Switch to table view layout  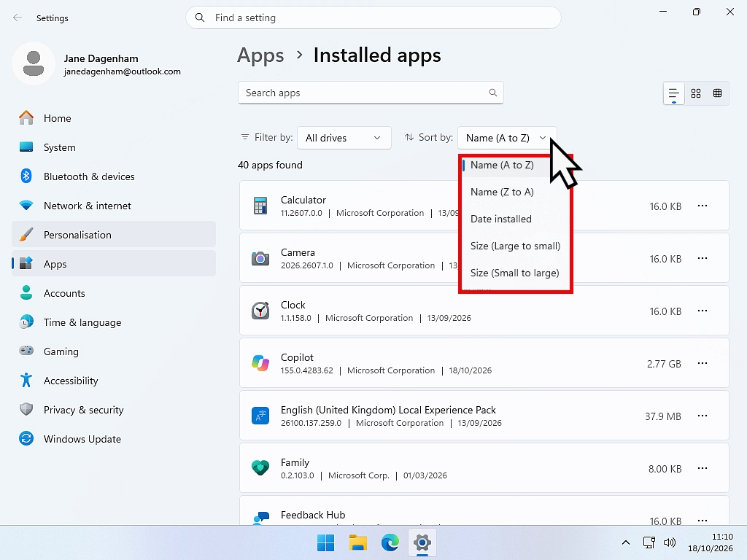pos(718,93)
